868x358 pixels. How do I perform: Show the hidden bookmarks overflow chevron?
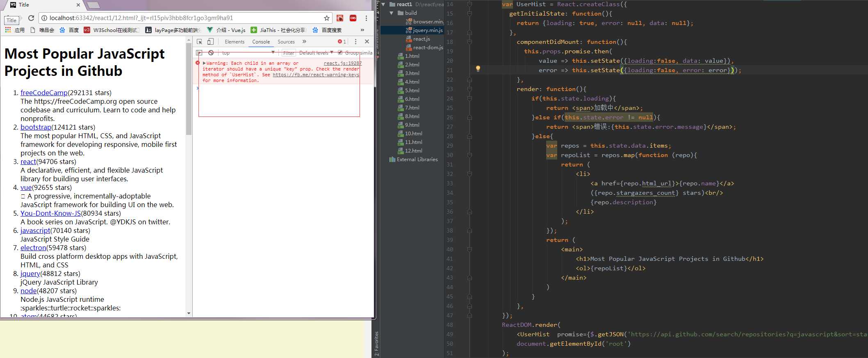pyautogui.click(x=362, y=30)
